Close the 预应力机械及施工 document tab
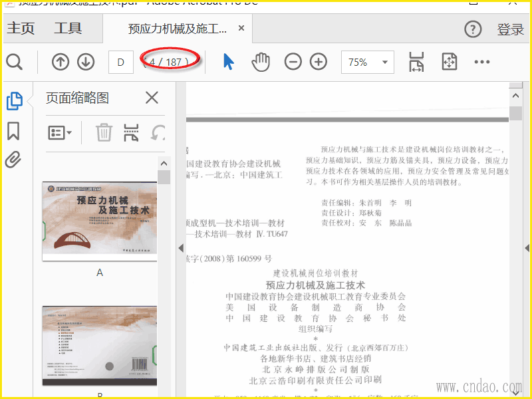Screen dimensions: 532x399 pyautogui.click(x=241, y=28)
